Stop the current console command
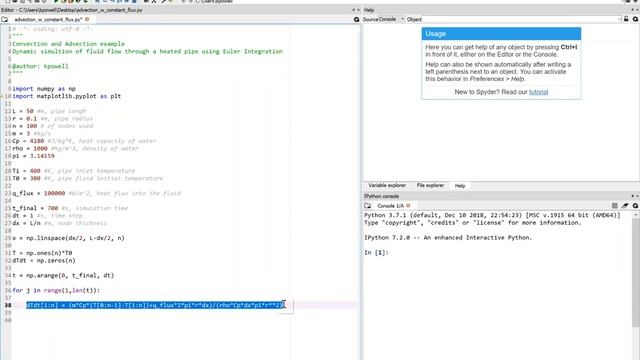 615,206
